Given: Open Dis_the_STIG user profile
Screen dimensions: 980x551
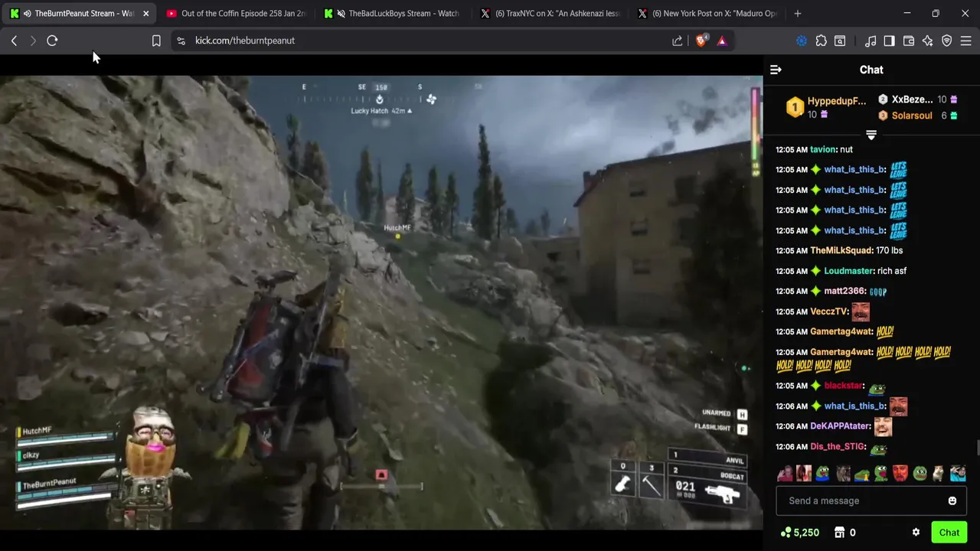Looking at the screenshot, I should click(x=838, y=446).
